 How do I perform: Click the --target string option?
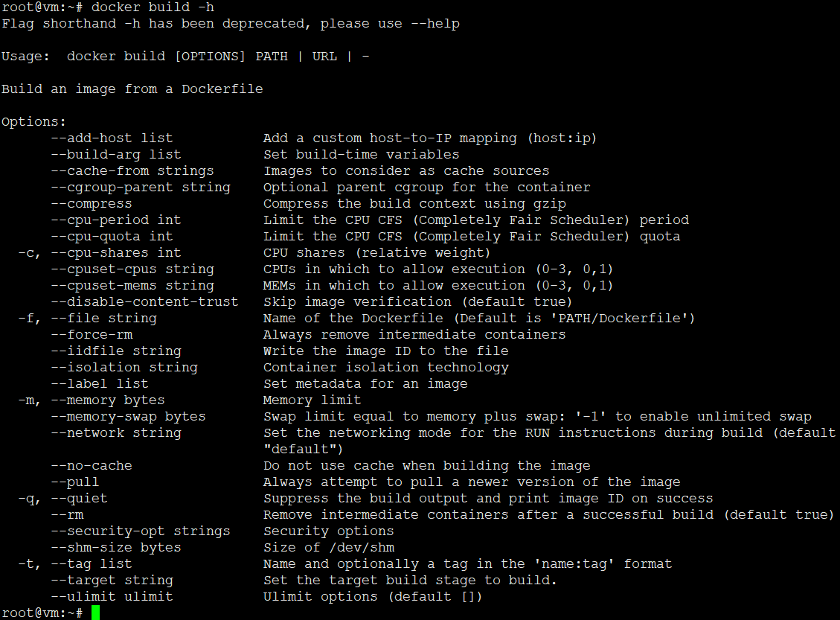tap(112, 581)
